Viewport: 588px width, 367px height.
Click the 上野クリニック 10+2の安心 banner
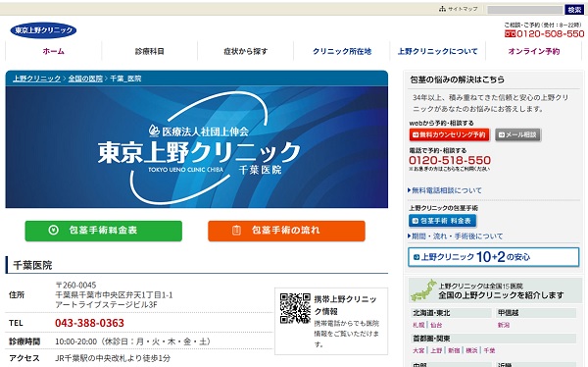(x=494, y=257)
